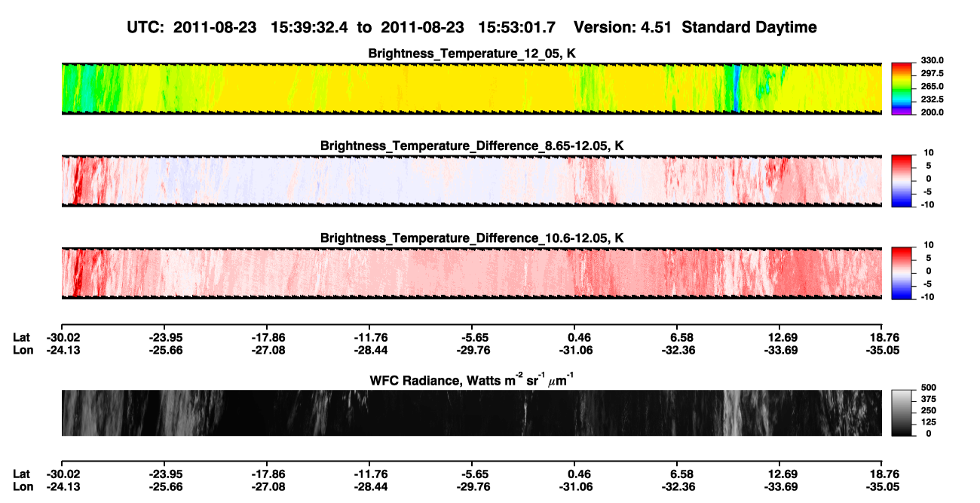The width and height of the screenshot is (980, 503).
Task: Click the Lon label of the bottom axis
Action: pos(23,486)
